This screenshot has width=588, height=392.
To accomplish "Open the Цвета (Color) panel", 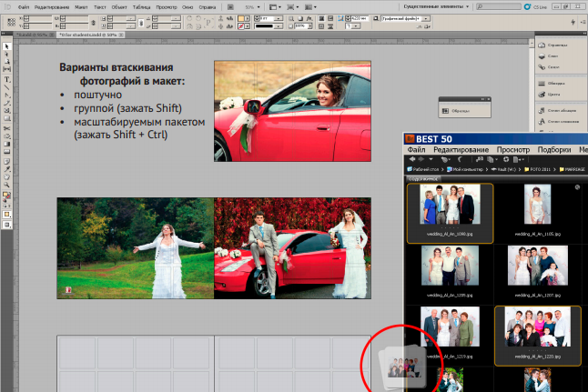I will 549,95.
